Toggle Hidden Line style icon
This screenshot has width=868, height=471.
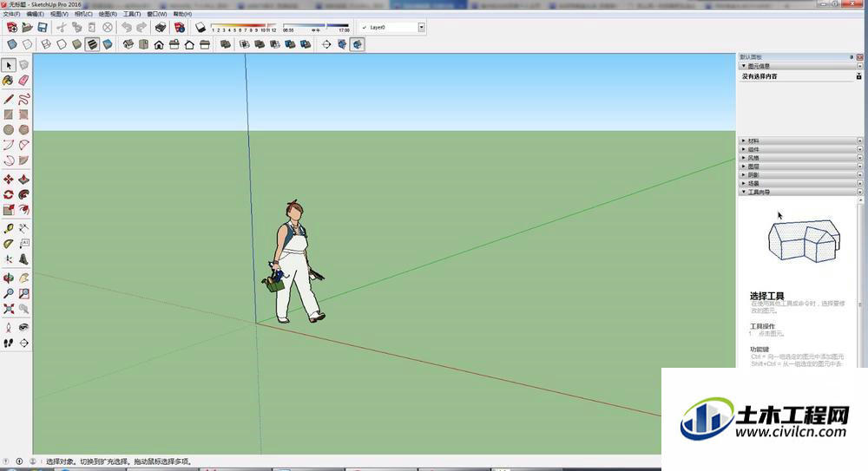tap(62, 44)
